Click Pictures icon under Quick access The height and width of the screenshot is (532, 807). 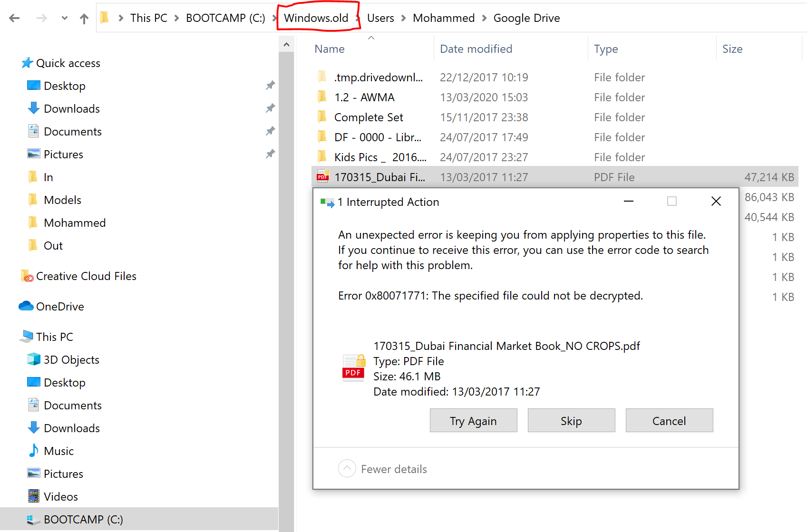click(34, 154)
